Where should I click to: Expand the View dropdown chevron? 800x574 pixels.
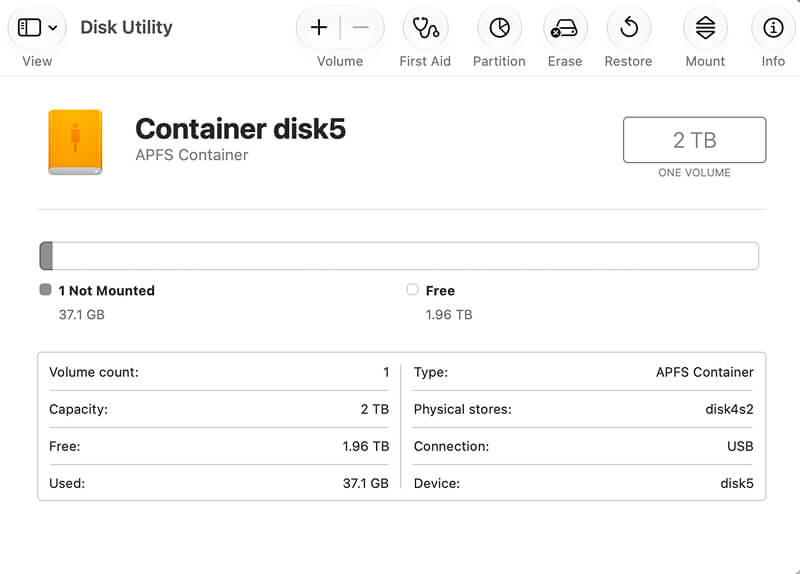(53, 28)
